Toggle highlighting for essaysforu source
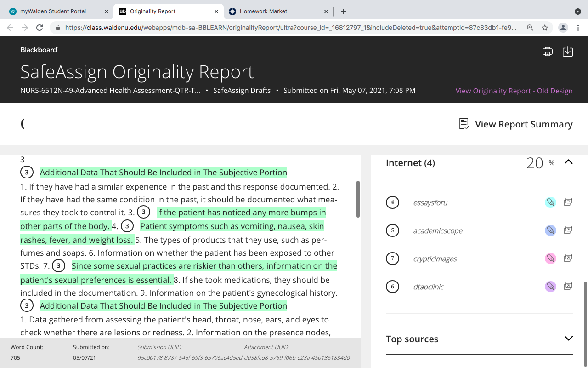588x368 pixels. pos(550,202)
